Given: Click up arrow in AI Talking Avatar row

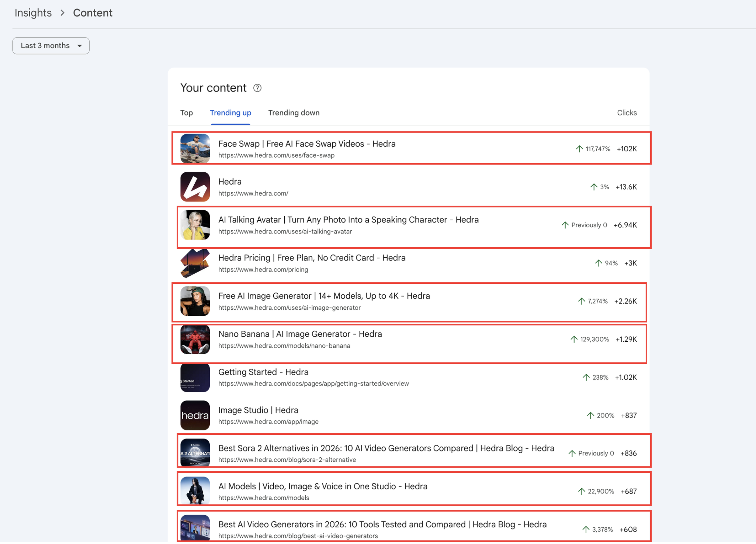Looking at the screenshot, I should [x=565, y=225].
